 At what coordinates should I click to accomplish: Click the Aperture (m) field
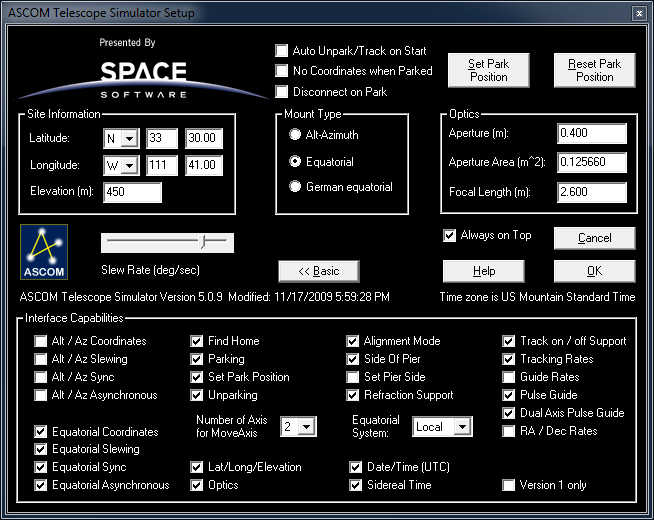coord(592,133)
